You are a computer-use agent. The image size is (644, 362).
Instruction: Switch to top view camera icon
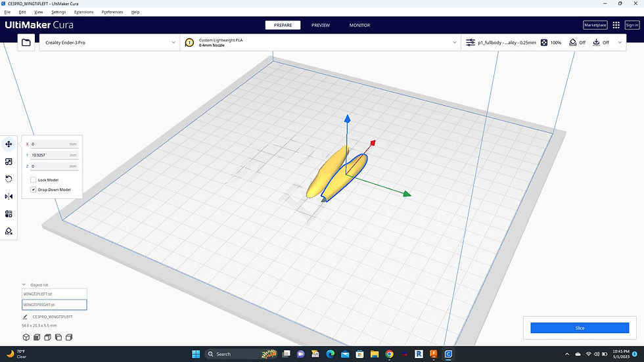click(x=47, y=338)
